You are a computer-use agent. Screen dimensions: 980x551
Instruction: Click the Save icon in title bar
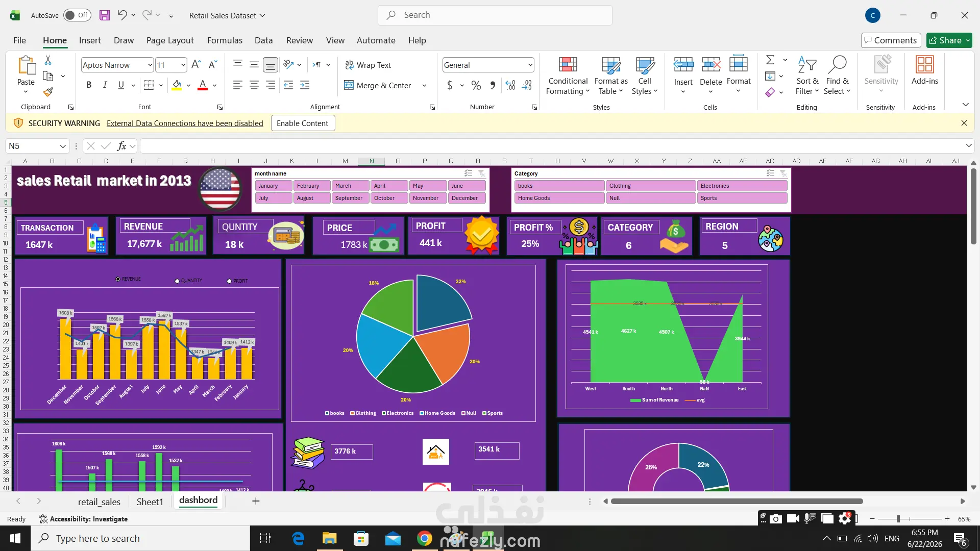coord(105,15)
